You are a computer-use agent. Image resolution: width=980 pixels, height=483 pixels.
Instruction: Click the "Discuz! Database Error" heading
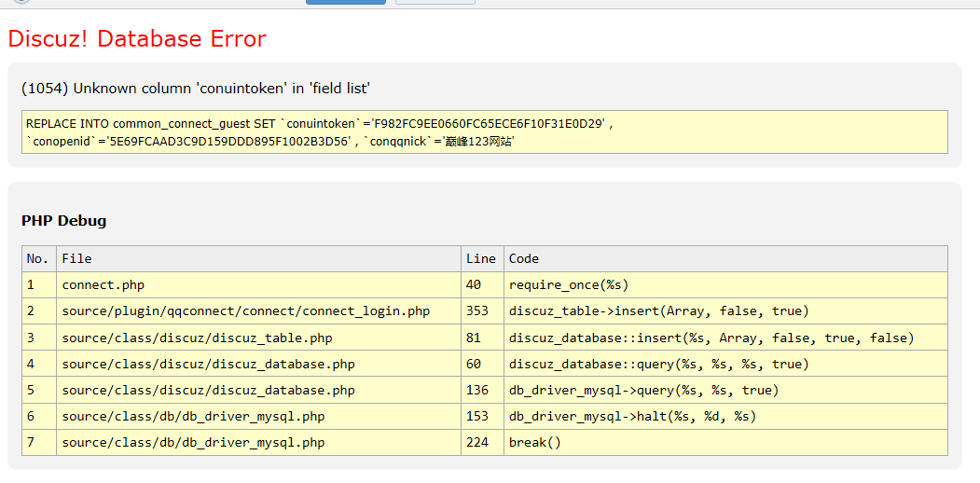[x=137, y=38]
